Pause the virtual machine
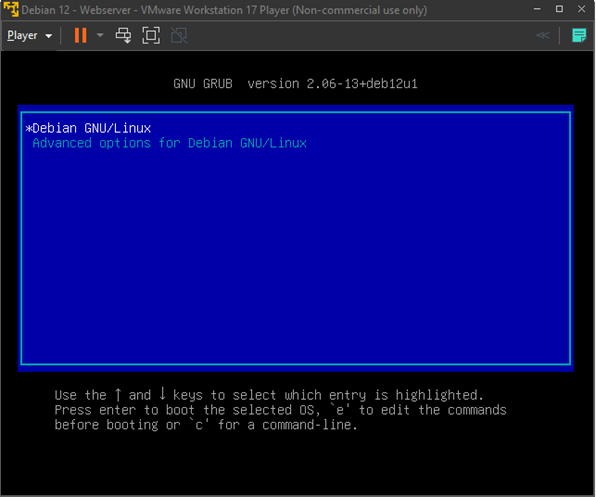Screen dimensions: 596x497 point(80,36)
